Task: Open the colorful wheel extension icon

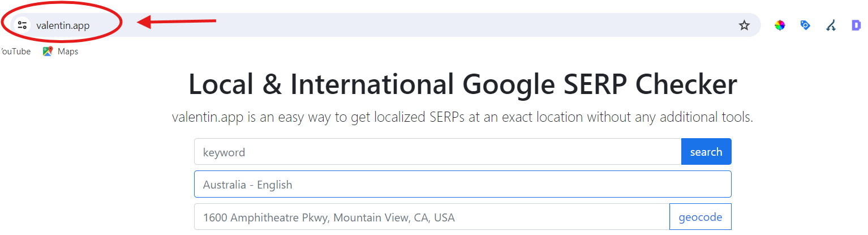Action: pyautogui.click(x=780, y=25)
